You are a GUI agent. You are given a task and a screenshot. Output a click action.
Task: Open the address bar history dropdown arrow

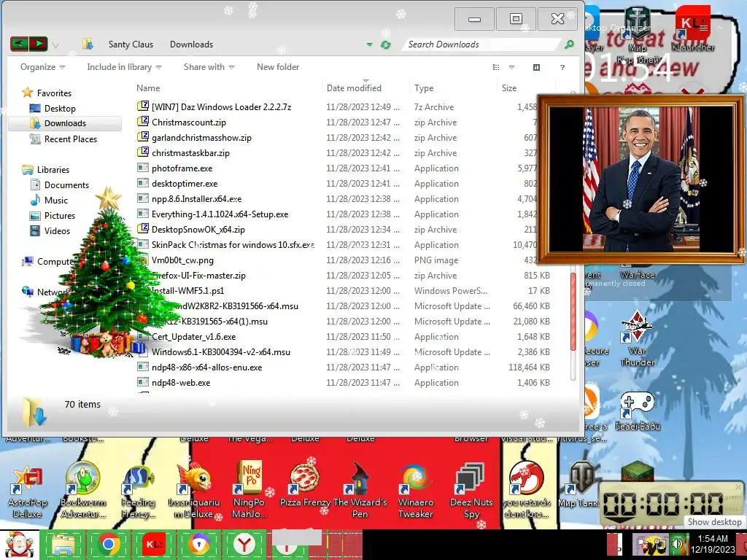pos(369,44)
